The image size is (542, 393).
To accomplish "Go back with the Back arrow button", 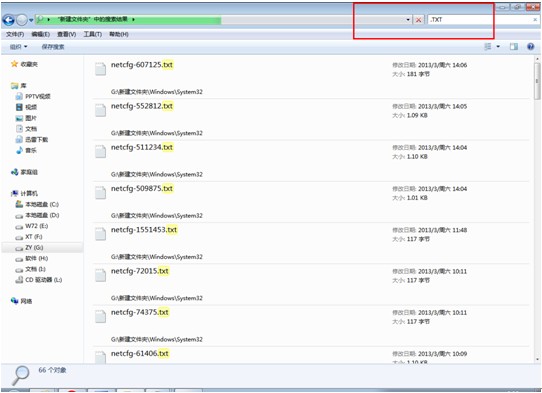I will (x=8, y=20).
